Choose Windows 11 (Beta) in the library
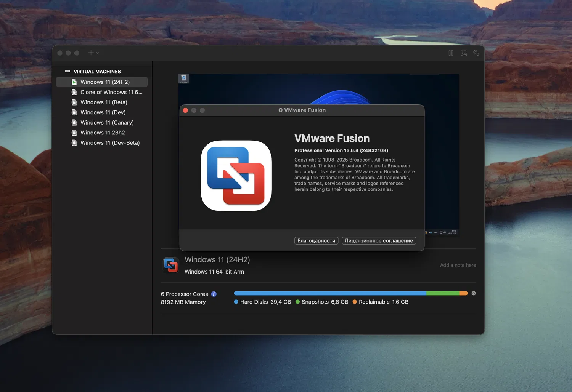 pyautogui.click(x=102, y=102)
